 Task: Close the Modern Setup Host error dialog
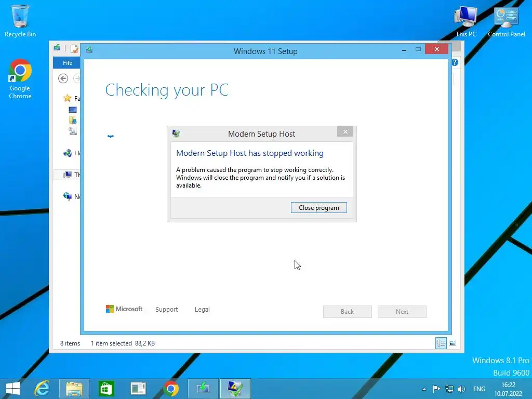(345, 131)
